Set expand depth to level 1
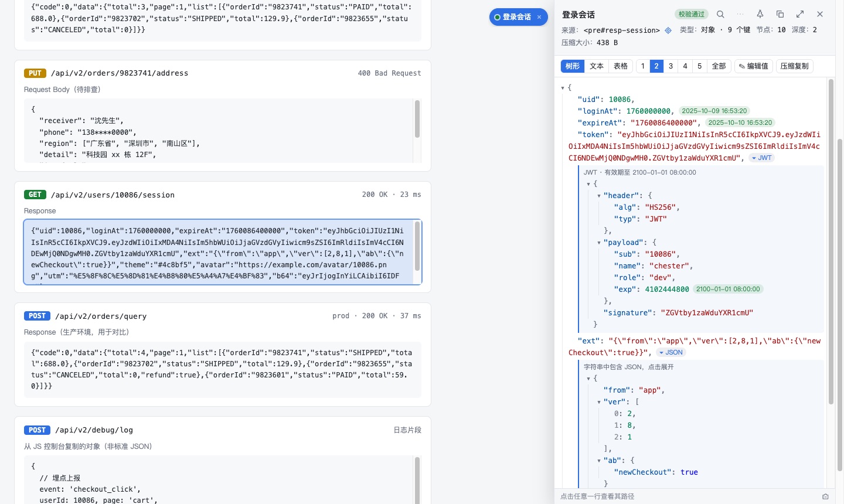The height and width of the screenshot is (504, 844). 643,66
